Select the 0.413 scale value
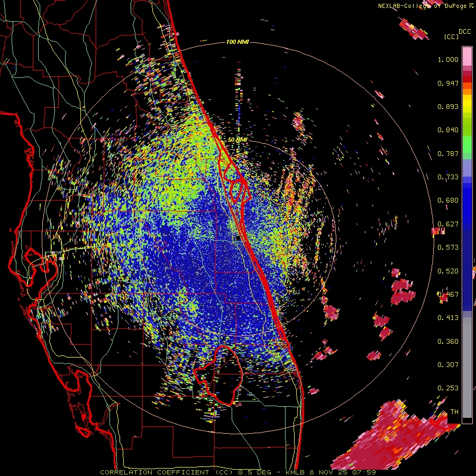 click(448, 318)
